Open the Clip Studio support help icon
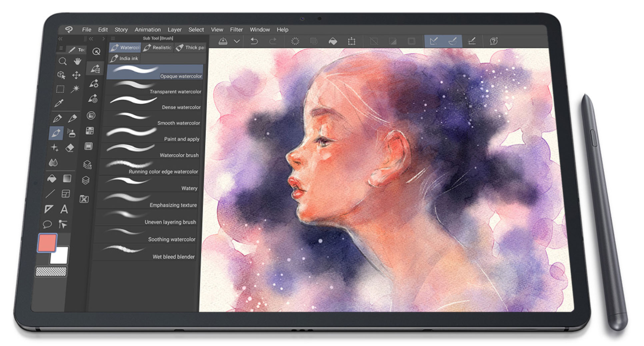Viewport: 644px width, 346px height. point(494,41)
